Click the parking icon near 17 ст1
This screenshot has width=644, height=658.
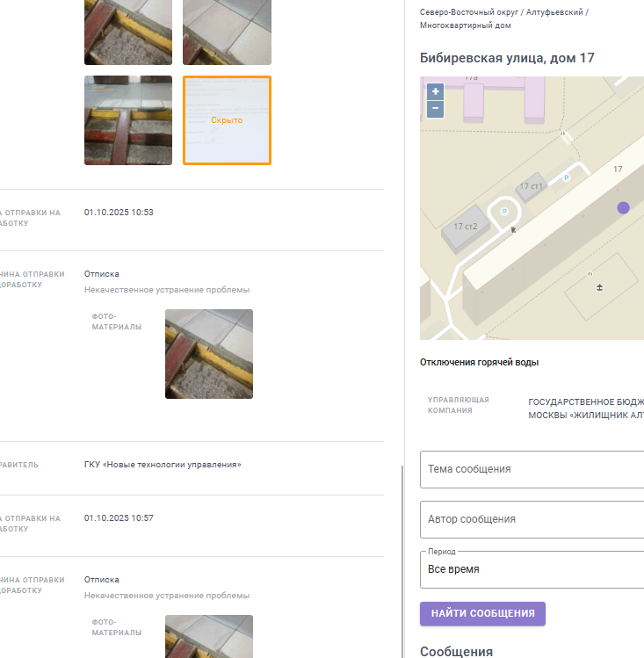[x=567, y=177]
